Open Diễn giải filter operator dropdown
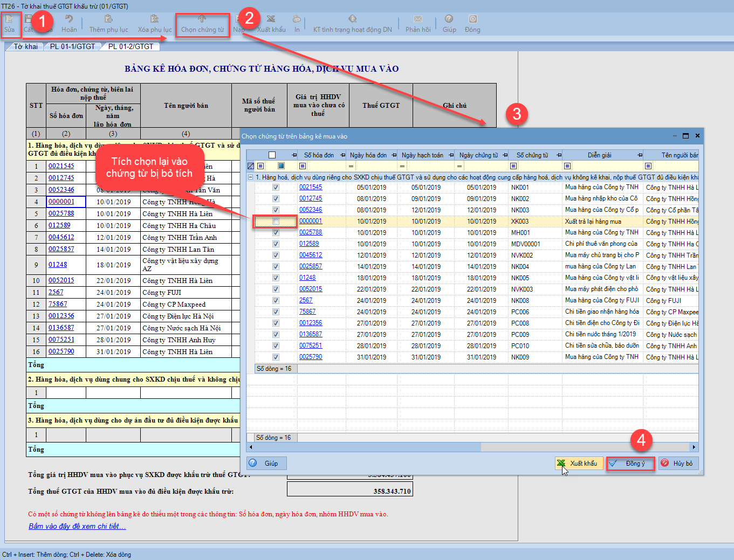Image resolution: width=734 pixels, height=560 pixels. click(567, 166)
